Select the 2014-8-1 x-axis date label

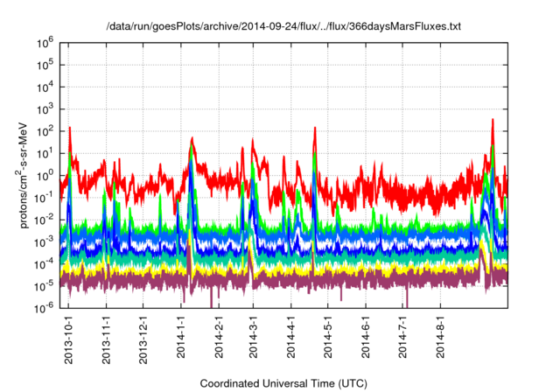click(440, 337)
